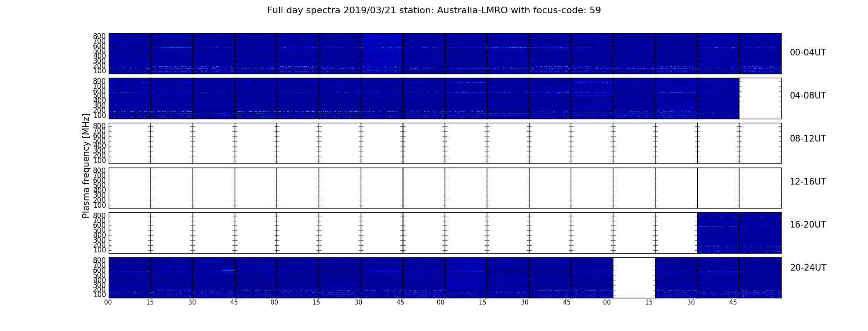Click the 04-08UT spectrogram data area
The height and width of the screenshot is (331, 868).
click(x=424, y=98)
